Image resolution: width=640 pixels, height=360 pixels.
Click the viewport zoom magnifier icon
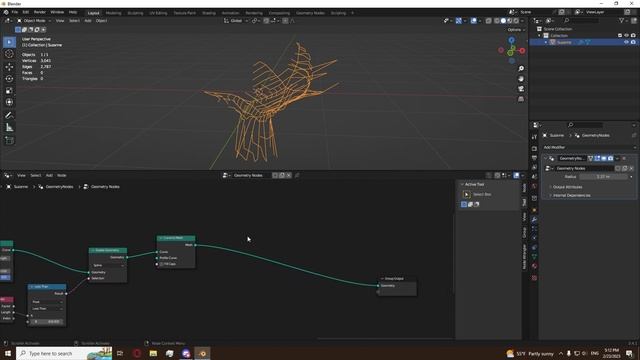521,69
